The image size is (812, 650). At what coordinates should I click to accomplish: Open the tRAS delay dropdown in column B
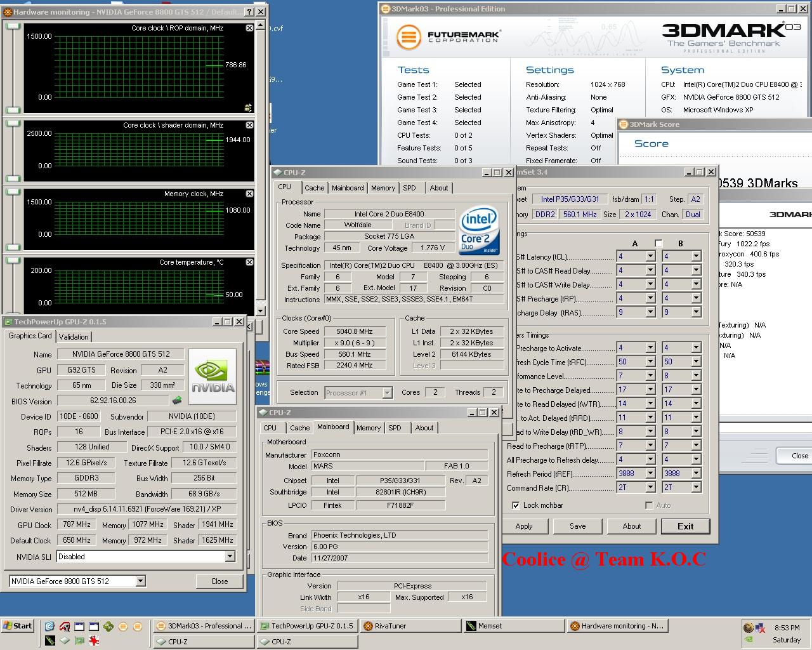[696, 312]
